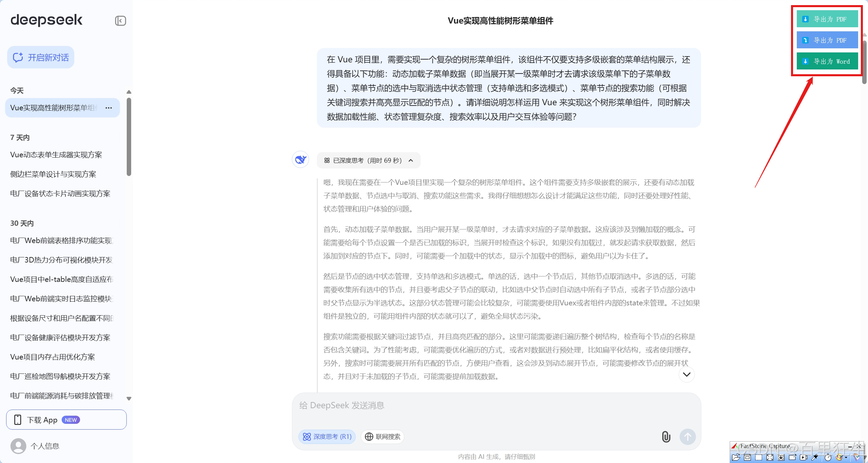The height and width of the screenshot is (463, 868).
Task: Click 导出为 Word button
Action: pyautogui.click(x=827, y=62)
